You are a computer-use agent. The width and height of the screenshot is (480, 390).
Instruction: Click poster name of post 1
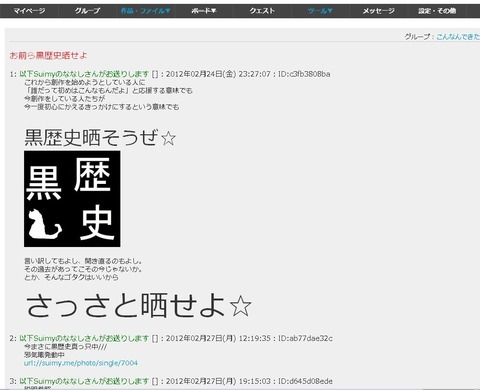tap(84, 74)
